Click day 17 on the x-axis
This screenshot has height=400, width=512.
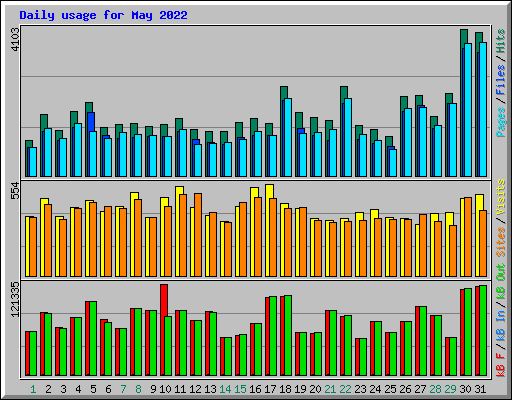270,389
